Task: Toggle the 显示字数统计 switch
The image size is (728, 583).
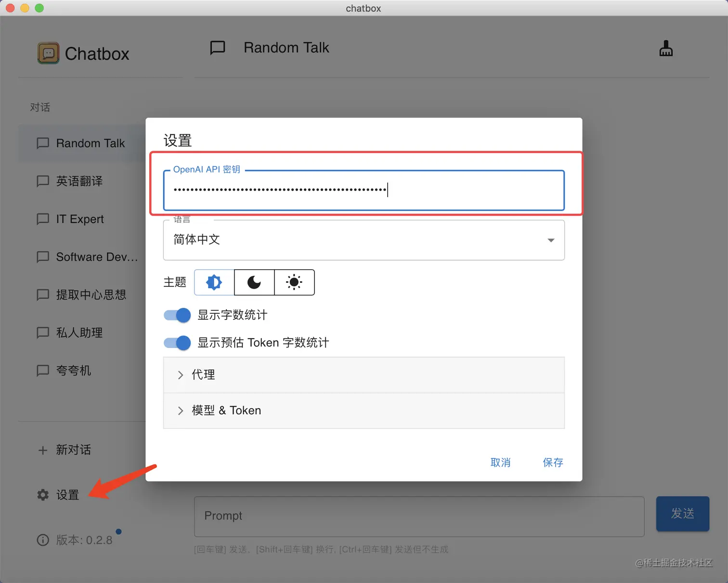Action: point(177,315)
